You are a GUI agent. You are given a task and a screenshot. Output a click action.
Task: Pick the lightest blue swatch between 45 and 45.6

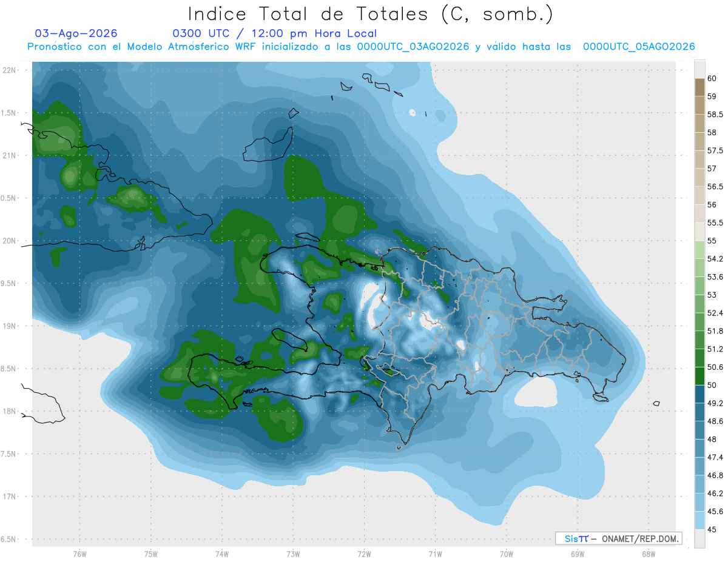[699, 520]
